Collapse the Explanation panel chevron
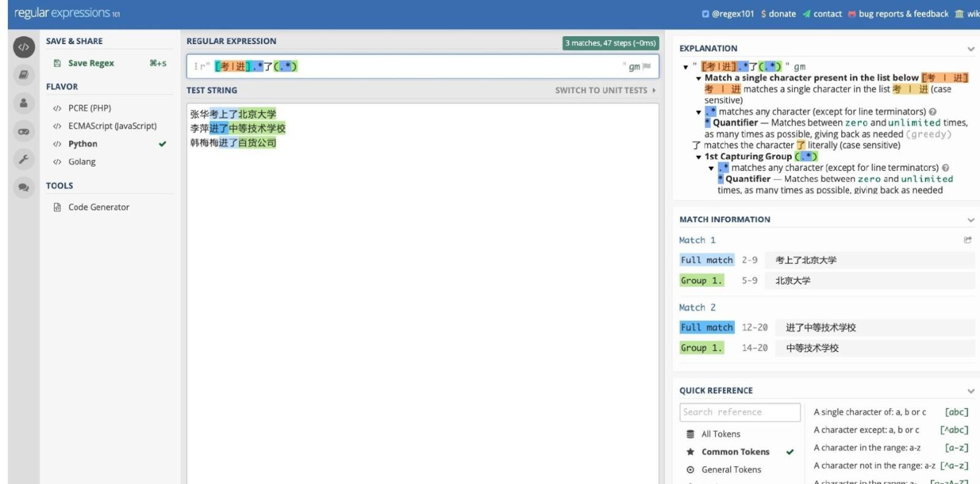Viewport: 980px width, 484px height. 971,49
